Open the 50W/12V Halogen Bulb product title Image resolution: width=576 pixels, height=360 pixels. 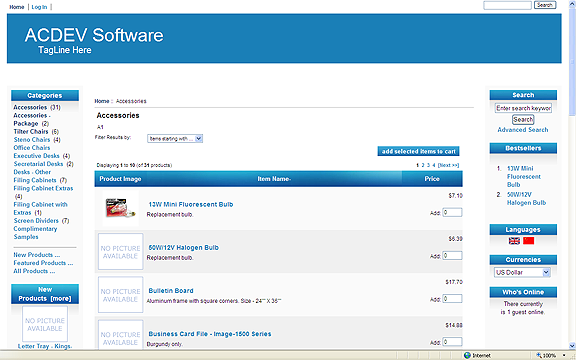(183, 248)
